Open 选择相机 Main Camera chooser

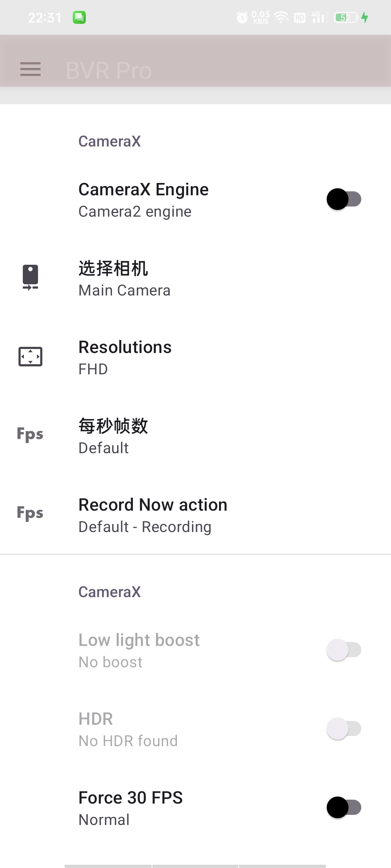[195, 278]
